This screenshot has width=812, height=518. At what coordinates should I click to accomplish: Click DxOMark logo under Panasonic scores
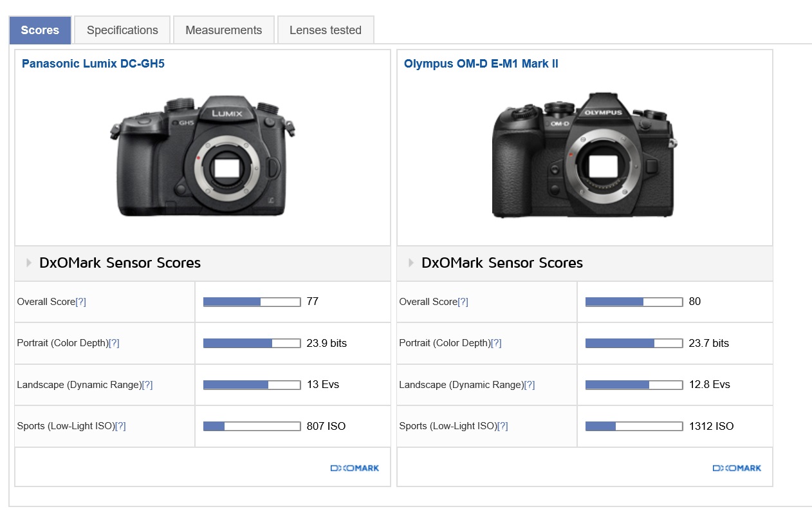pos(355,468)
